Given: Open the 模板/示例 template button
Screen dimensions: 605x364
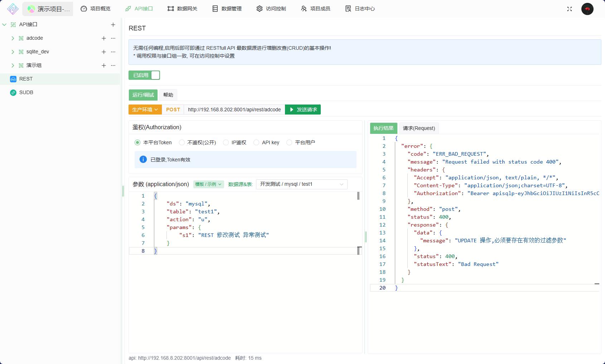Looking at the screenshot, I should (x=208, y=184).
